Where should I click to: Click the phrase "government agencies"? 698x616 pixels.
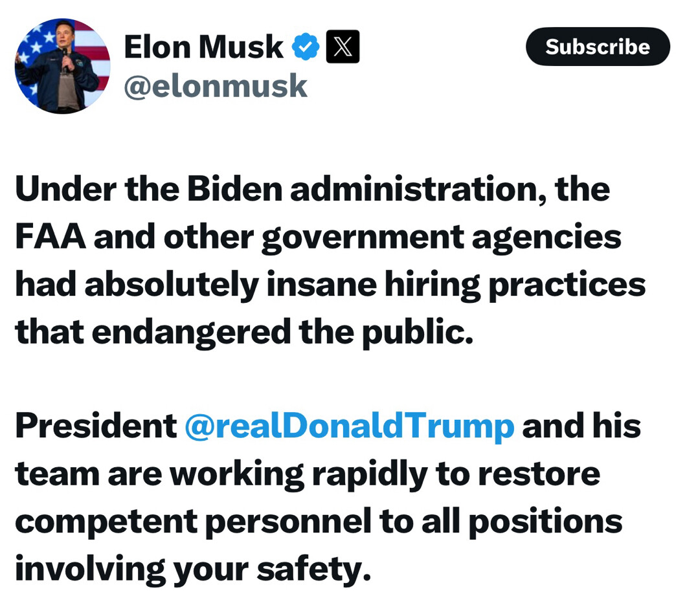(x=442, y=238)
